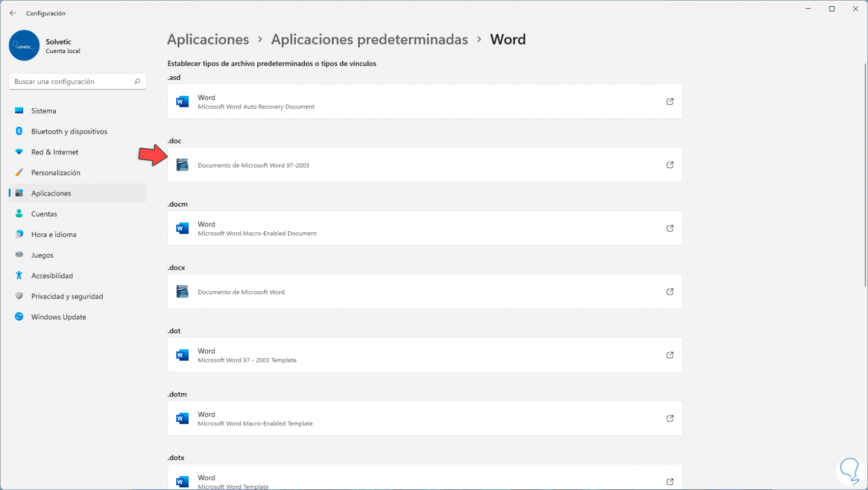This screenshot has height=490, width=868.
Task: Open external link icon for .asd
Action: [x=670, y=101]
